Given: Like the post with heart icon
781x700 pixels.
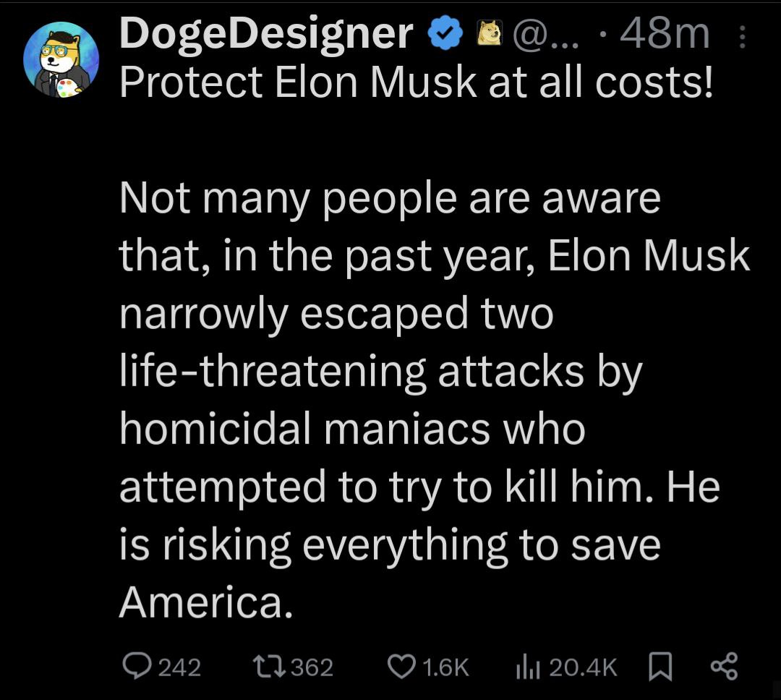Looking at the screenshot, I should [401, 666].
